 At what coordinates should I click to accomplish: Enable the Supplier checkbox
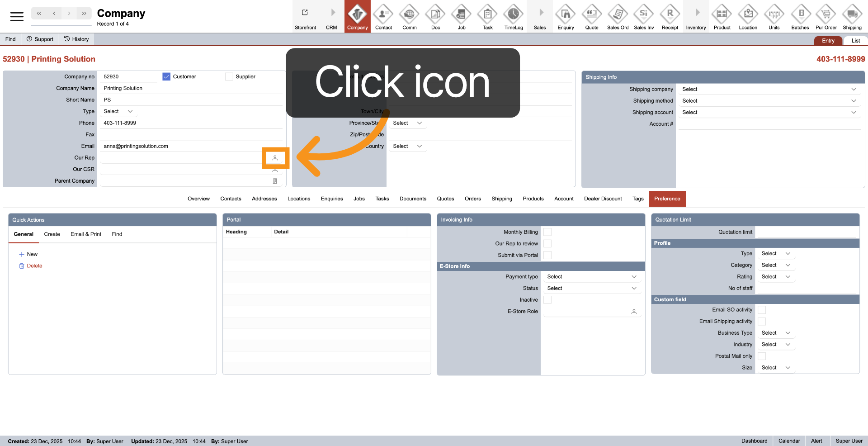click(x=229, y=76)
